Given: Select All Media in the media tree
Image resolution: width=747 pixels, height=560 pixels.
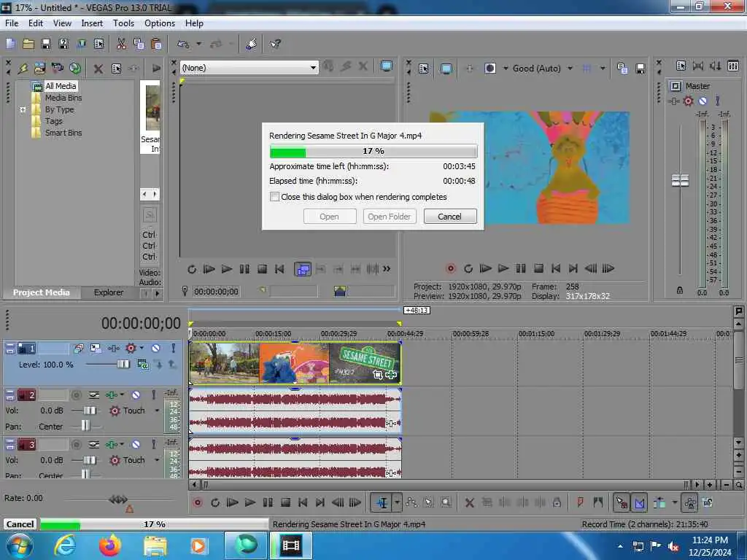Looking at the screenshot, I should [61, 86].
